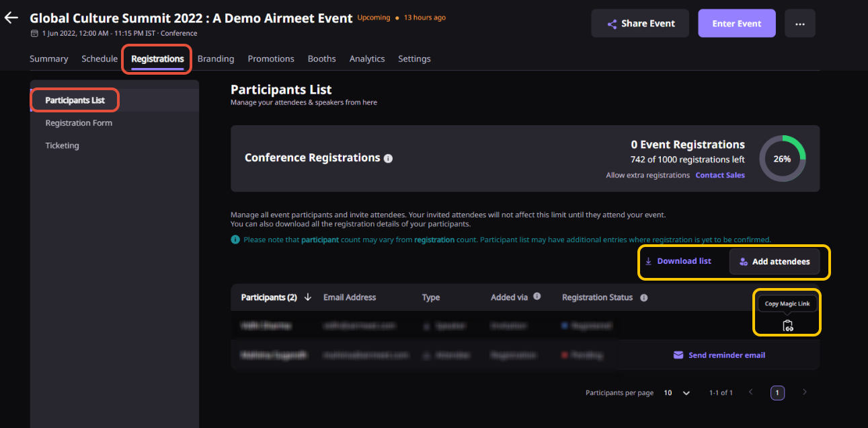The image size is (868, 428).
Task: Select page 1 in pagination
Action: 777,393
